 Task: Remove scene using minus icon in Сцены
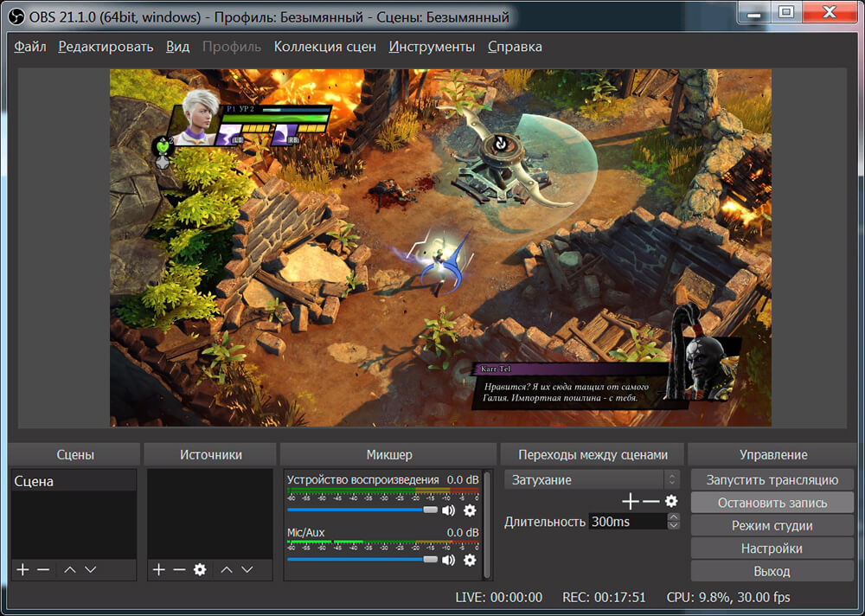[43, 569]
